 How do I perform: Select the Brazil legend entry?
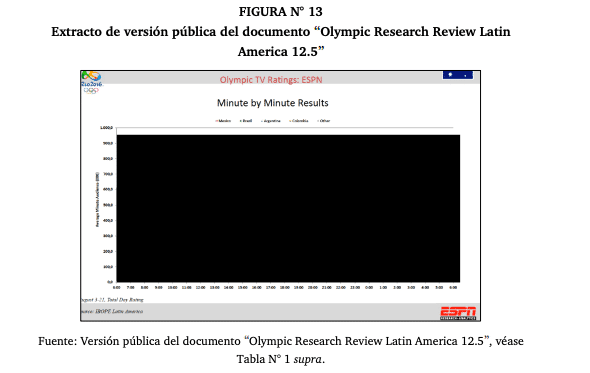pos(246,121)
